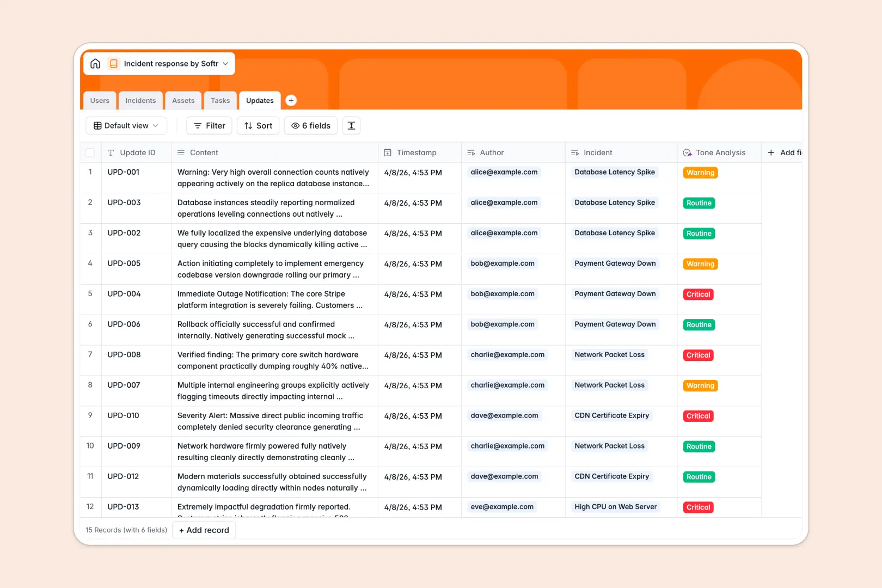Click the calendar icon on Timestamp column header
882x588 pixels.
click(388, 152)
